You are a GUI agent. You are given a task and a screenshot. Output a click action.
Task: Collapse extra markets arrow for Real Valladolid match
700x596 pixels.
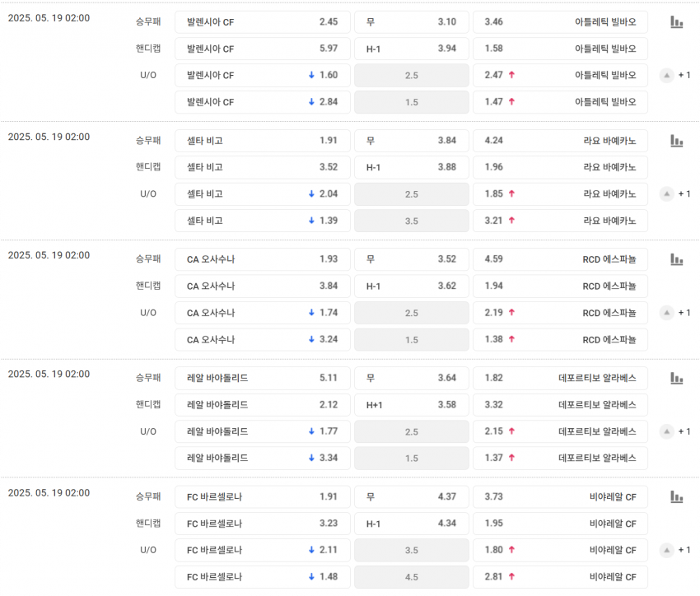click(667, 431)
